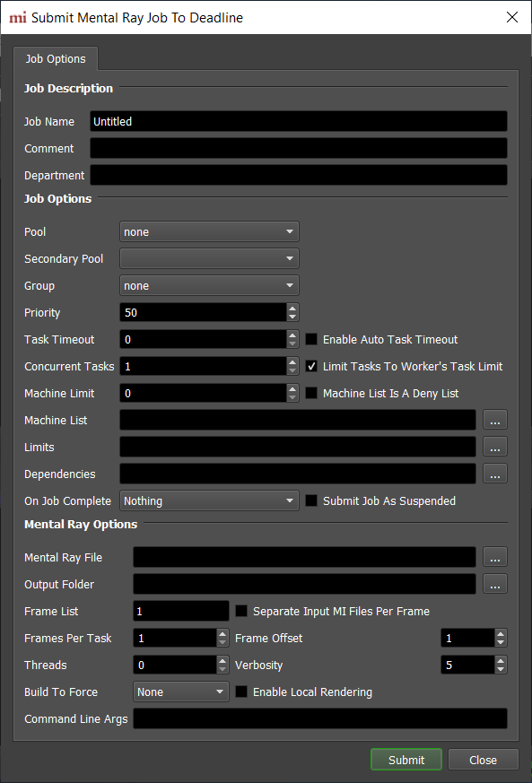The height and width of the screenshot is (783, 532).
Task: Click the mi Mental Ray title bar icon
Action: [x=17, y=17]
